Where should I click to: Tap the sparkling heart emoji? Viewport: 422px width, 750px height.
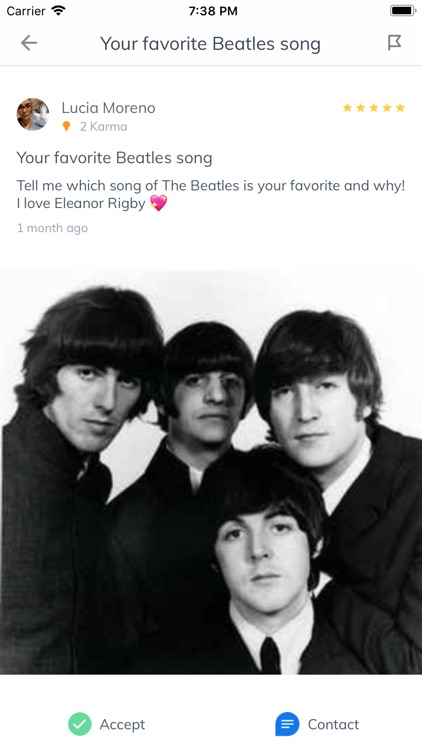click(x=158, y=203)
